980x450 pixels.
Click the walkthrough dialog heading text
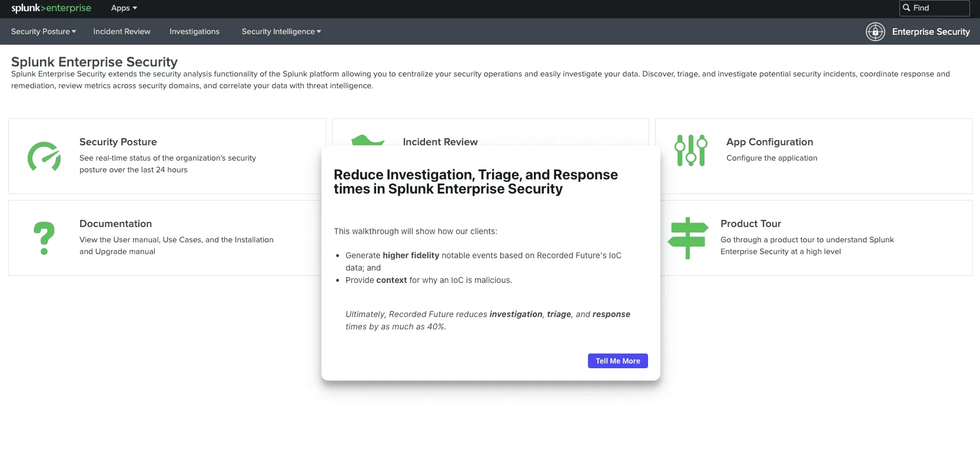[x=476, y=182]
